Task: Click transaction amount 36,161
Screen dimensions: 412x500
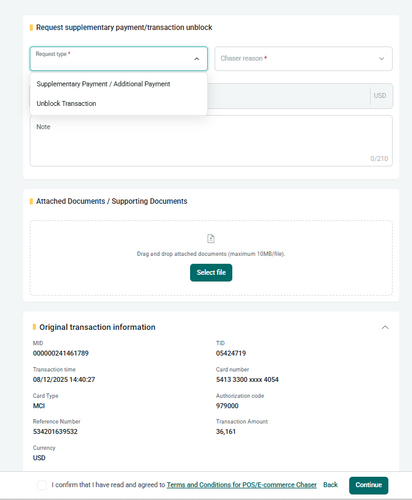Action: tap(226, 432)
